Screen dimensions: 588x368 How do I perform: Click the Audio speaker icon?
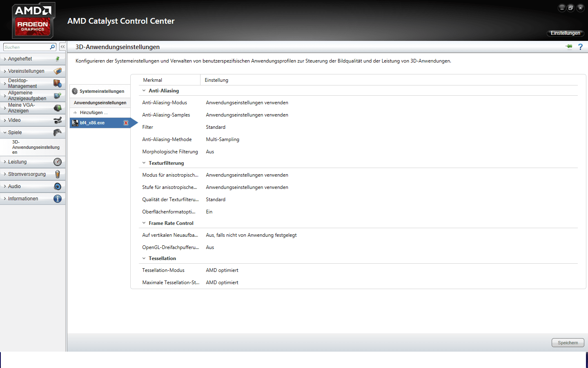(x=58, y=186)
